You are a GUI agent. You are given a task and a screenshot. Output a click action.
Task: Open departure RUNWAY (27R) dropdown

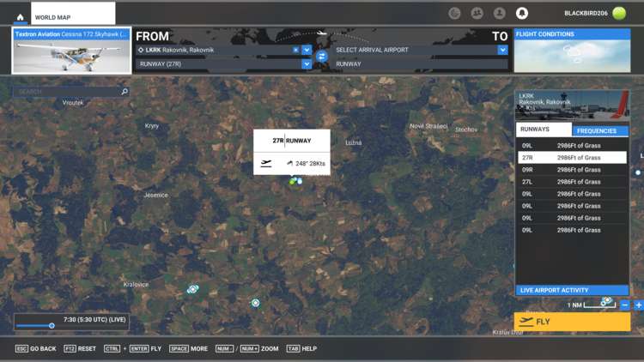307,64
